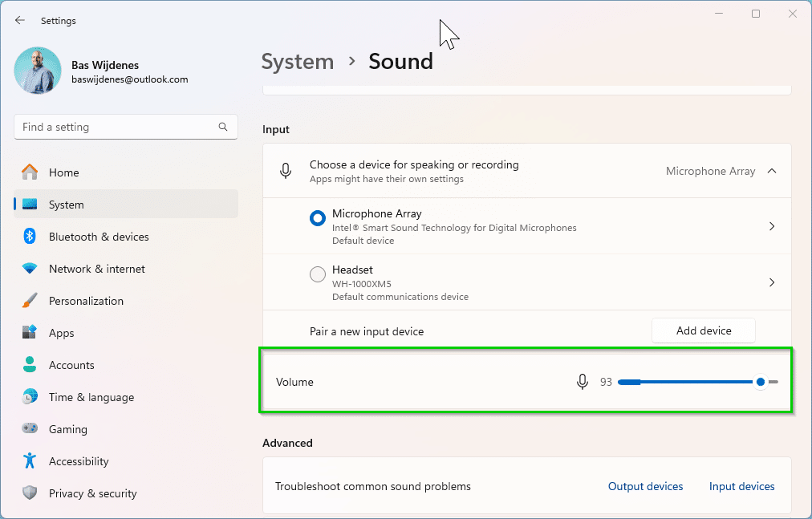Viewport: 812px width, 519px height.
Task: Click the Bluetooth & devices icon
Action: click(30, 237)
